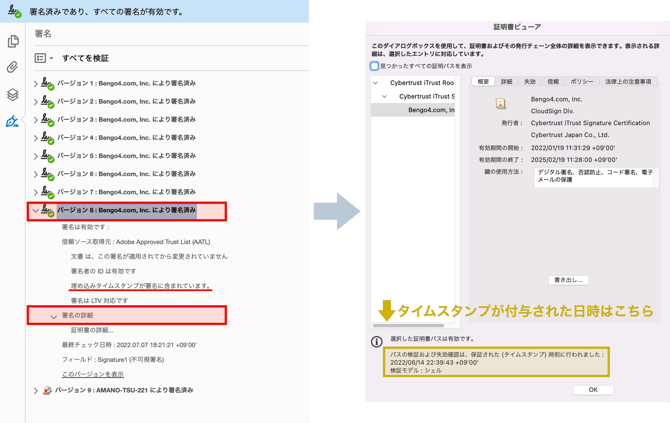Screen dimensions: 670x423
Task: Open the layers sidebar icon
Action: click(13, 94)
